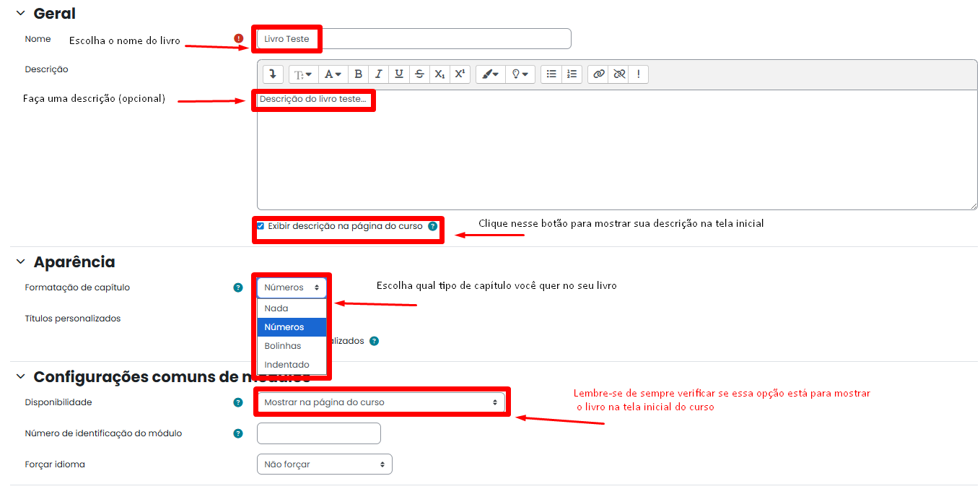Open the paragraph styles dropdown in the editor
980x489 pixels.
(x=304, y=74)
